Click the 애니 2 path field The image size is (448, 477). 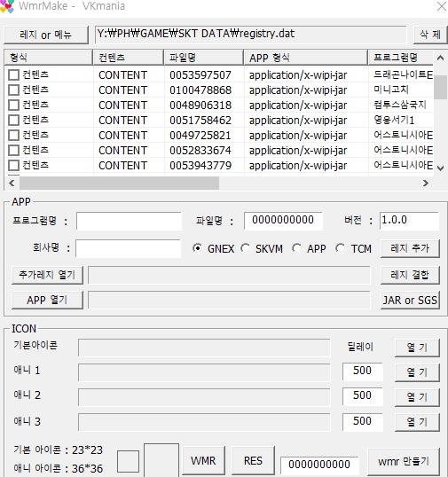point(204,397)
